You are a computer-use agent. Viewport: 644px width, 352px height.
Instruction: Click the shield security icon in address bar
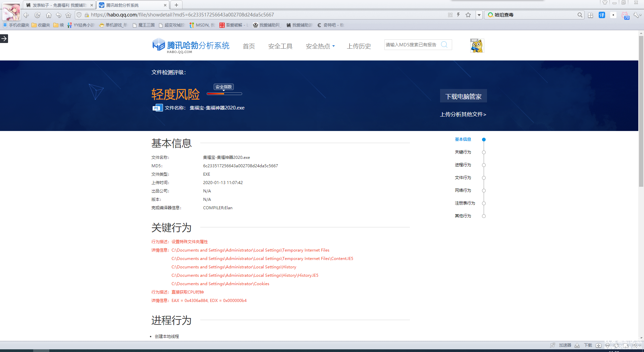79,15
